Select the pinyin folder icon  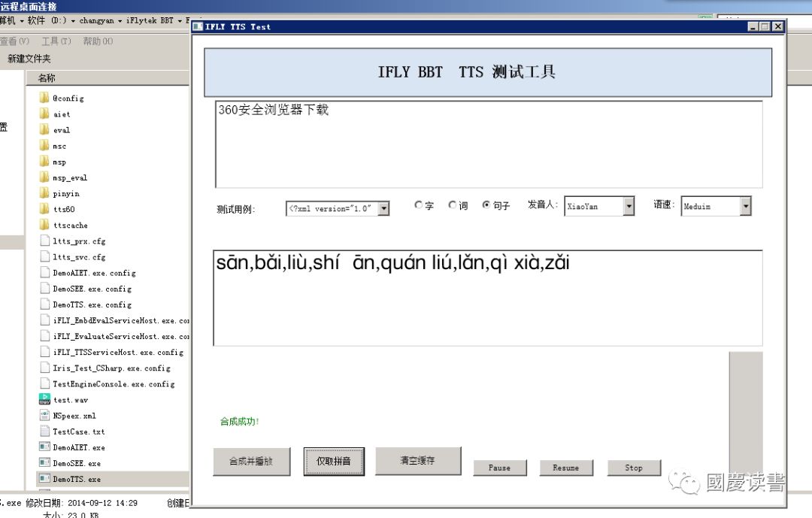[x=44, y=193]
